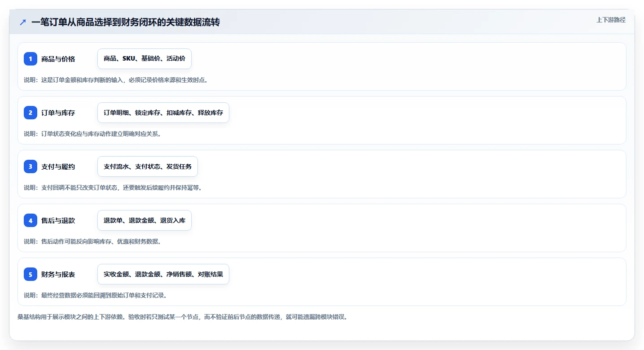644x350 pixels.
Task: Click the 支付与履约 step label
Action: [x=58, y=166]
